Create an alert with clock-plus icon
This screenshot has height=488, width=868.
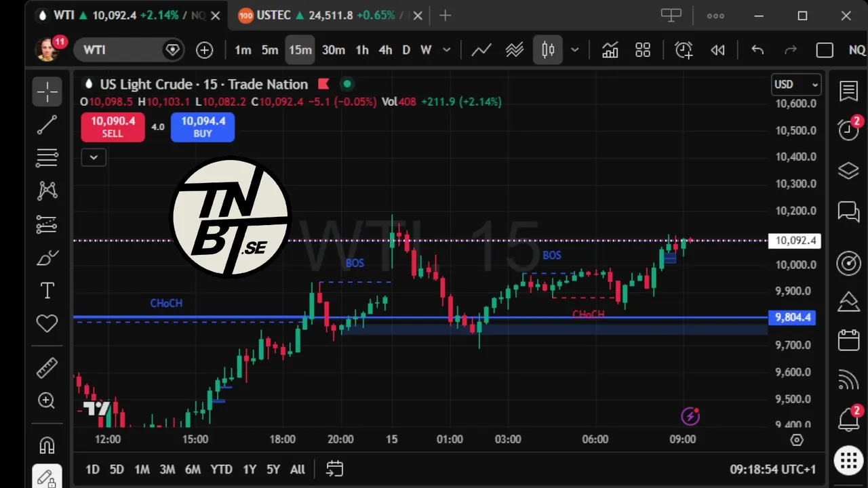click(684, 50)
